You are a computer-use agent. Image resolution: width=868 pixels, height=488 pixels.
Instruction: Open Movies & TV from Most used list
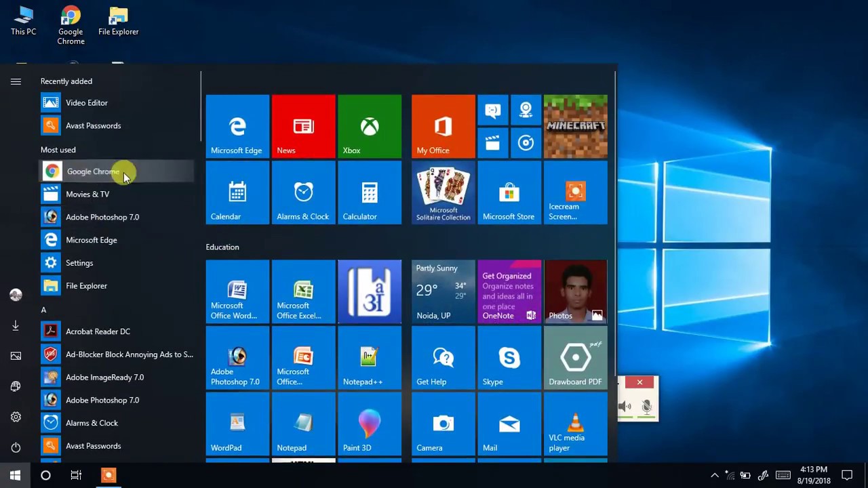(117, 195)
